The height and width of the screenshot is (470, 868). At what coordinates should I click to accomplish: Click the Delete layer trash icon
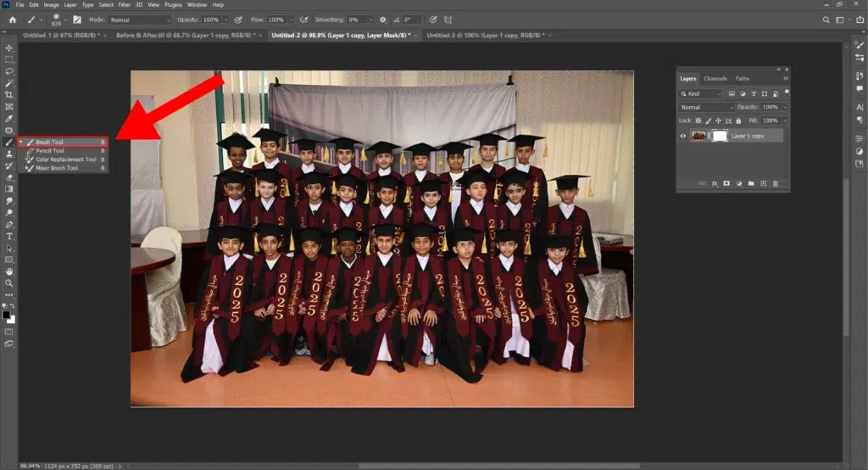(776, 183)
